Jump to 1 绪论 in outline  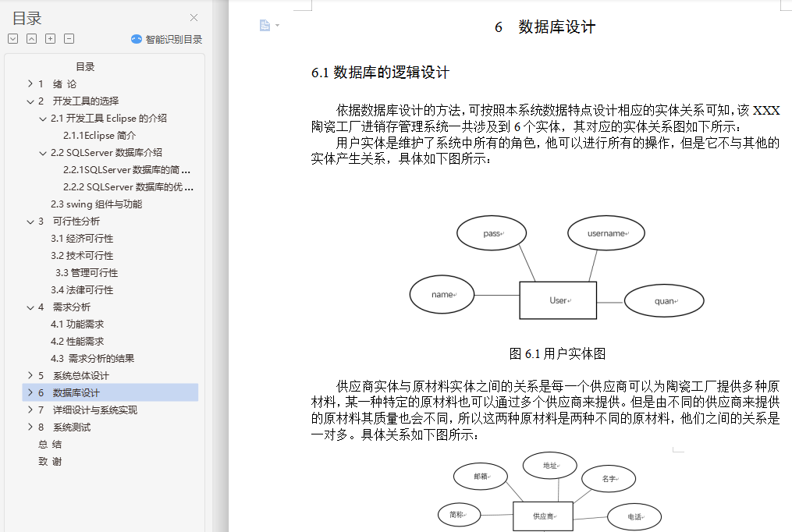[58, 83]
